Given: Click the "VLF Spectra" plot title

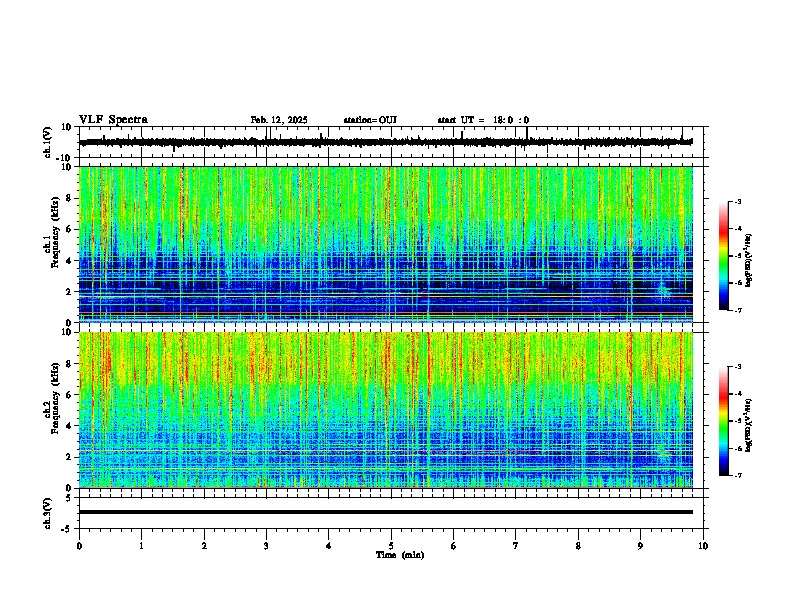Looking at the screenshot, I should (x=113, y=120).
